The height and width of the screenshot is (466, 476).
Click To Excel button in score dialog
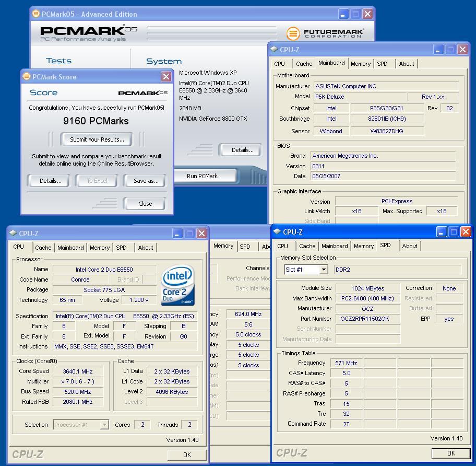click(x=97, y=181)
